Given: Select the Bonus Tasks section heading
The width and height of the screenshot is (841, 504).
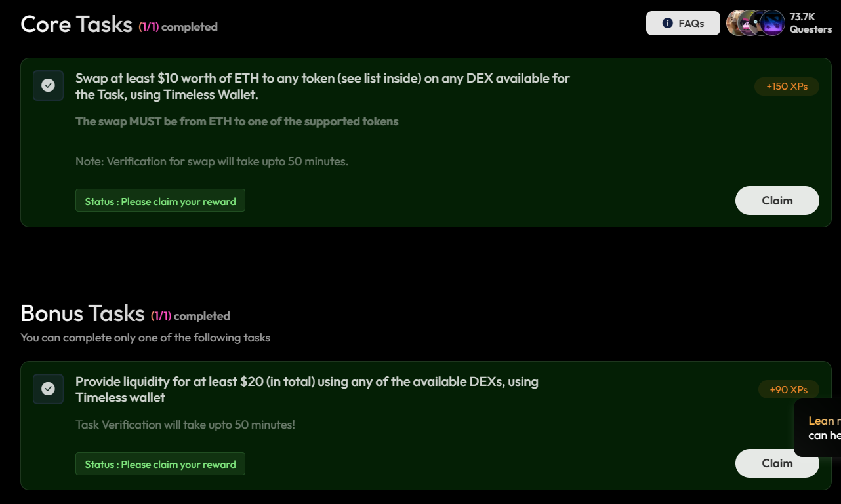Looking at the screenshot, I should pos(82,313).
